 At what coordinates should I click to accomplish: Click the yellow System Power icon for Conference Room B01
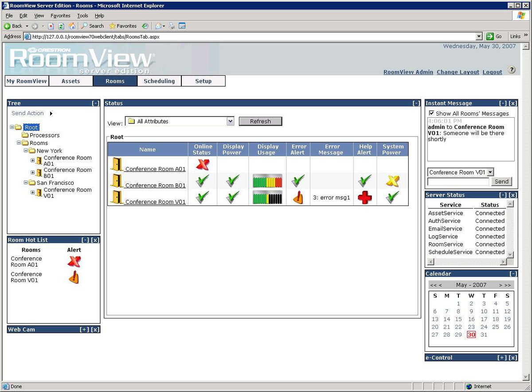point(391,180)
